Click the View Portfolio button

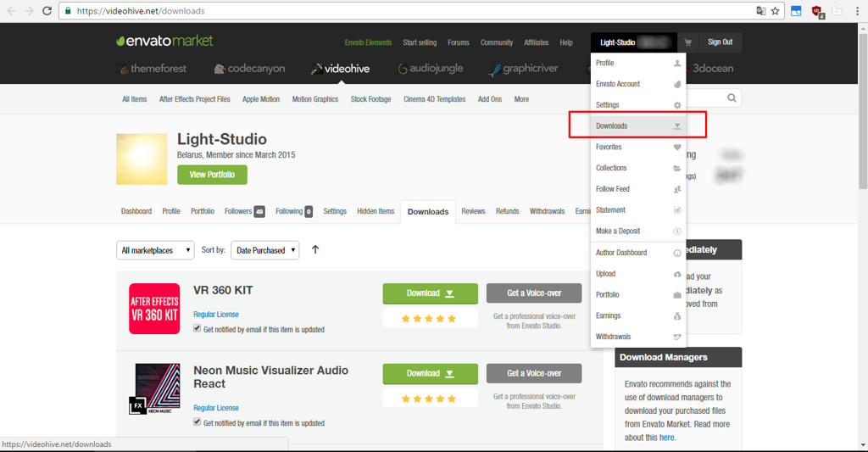(212, 175)
